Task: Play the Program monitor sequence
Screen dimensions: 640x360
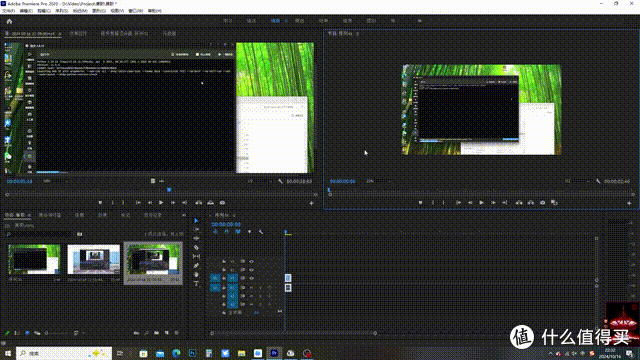Action: [x=482, y=203]
